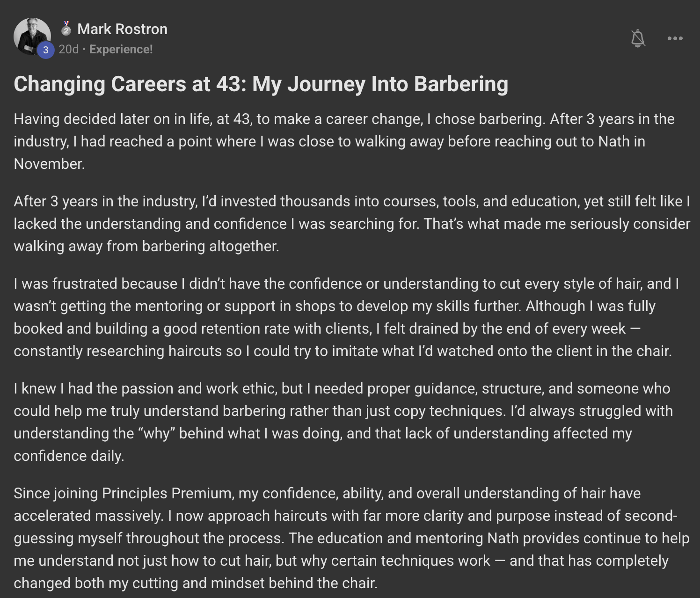
Task: Click the post title "Changing Careers at 43"
Action: point(130,84)
